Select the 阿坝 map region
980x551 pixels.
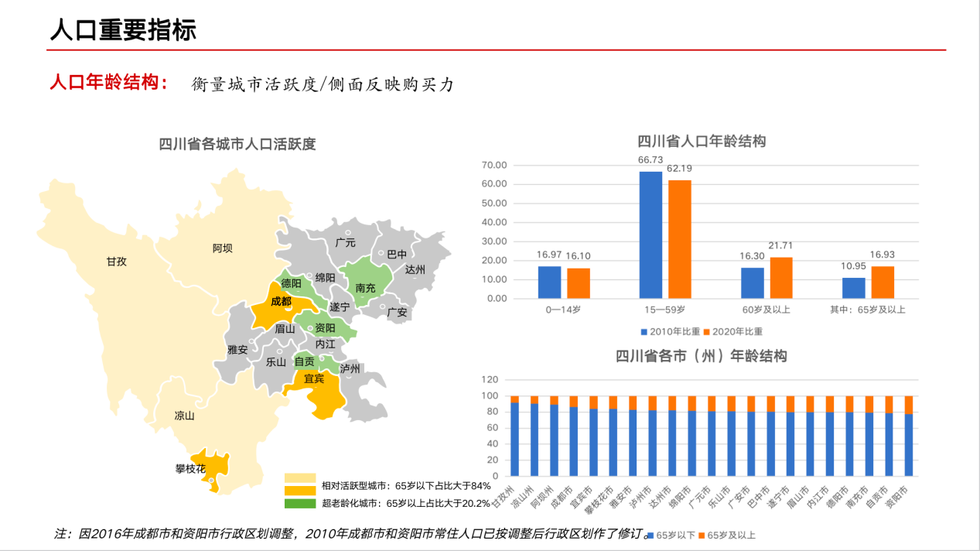click(222, 248)
